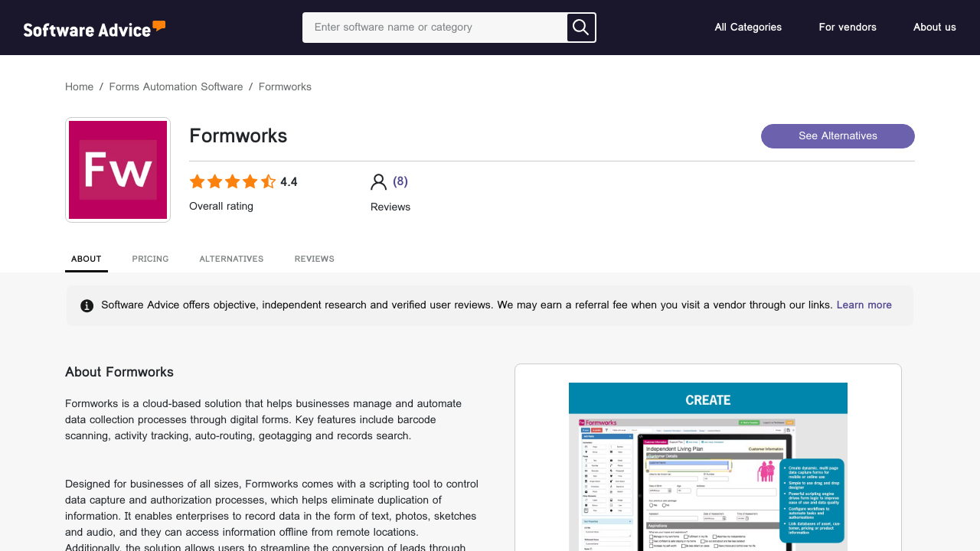Click the orange star rating icons
Screen dimensions: 980x551
(x=232, y=182)
